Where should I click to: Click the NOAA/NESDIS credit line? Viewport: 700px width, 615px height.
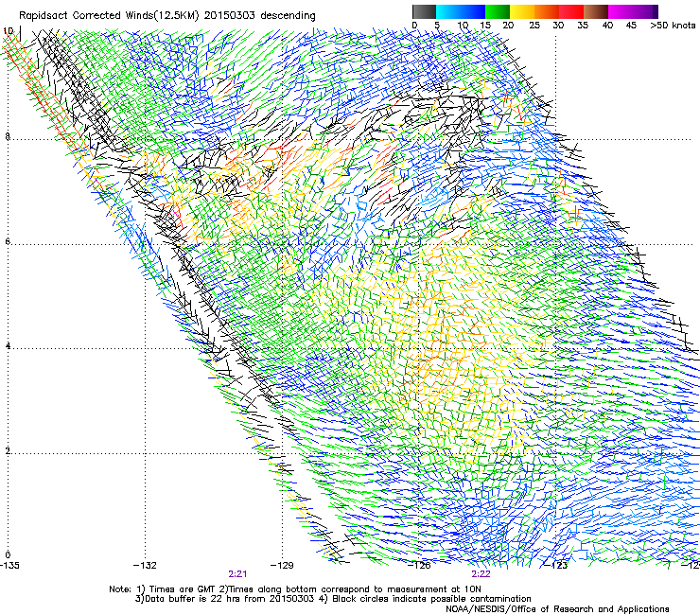pyautogui.click(x=557, y=609)
